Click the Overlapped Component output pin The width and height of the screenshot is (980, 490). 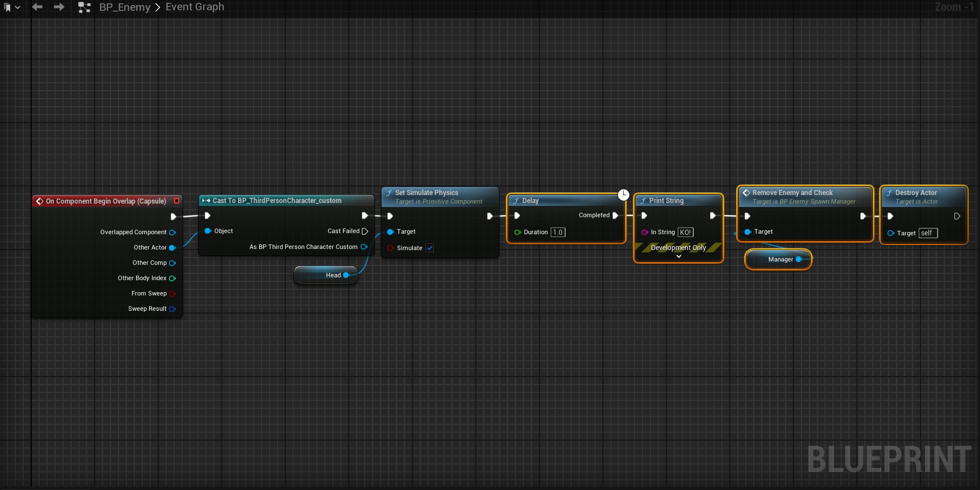pos(172,233)
